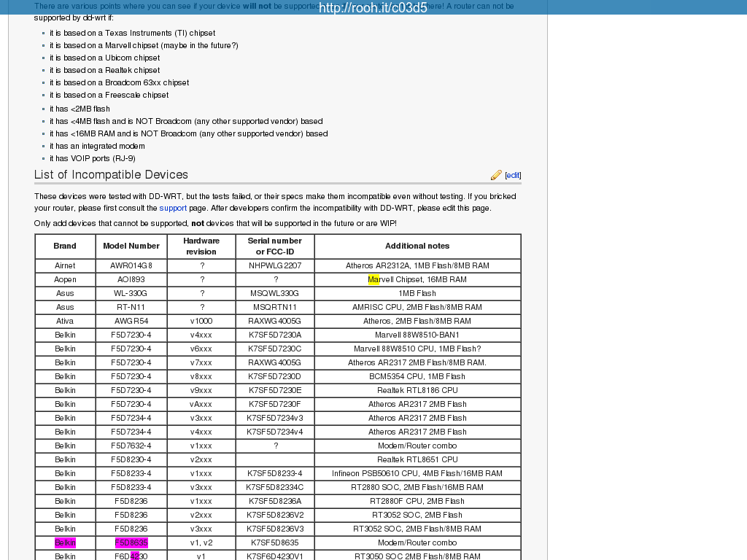
Task: Click the Additional notes column header
Action: pyautogui.click(x=417, y=246)
